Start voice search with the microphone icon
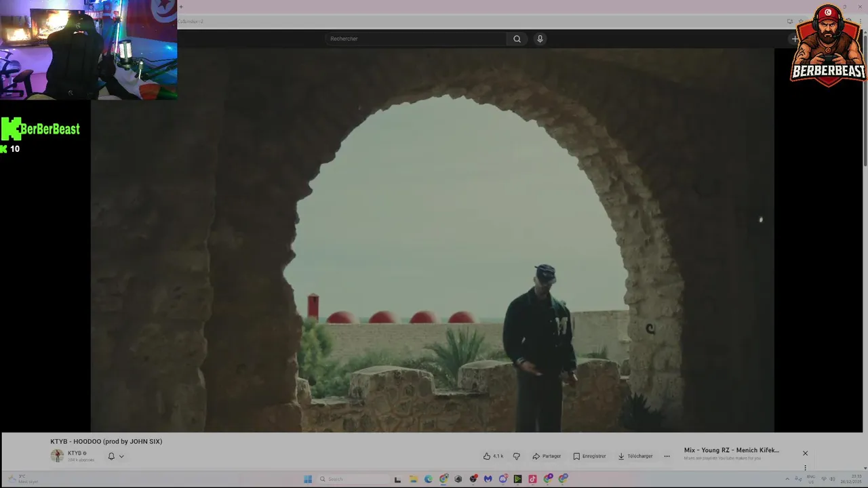This screenshot has width=868, height=488. point(540,39)
